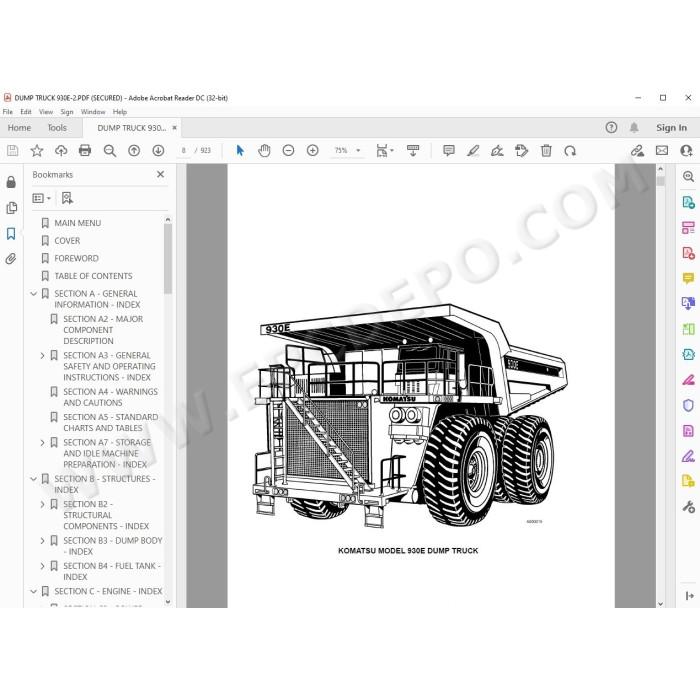700x700 pixels.
Task: Share a link to this file
Action: coord(637,151)
